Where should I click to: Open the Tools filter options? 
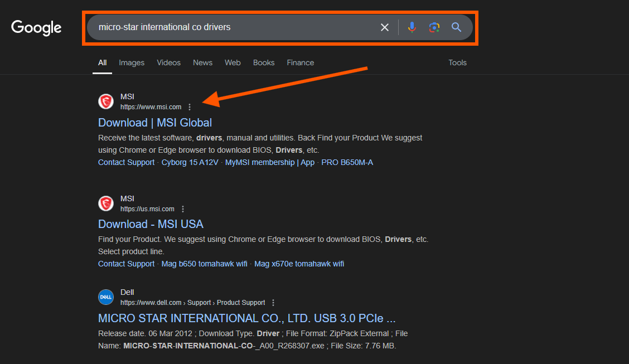457,62
